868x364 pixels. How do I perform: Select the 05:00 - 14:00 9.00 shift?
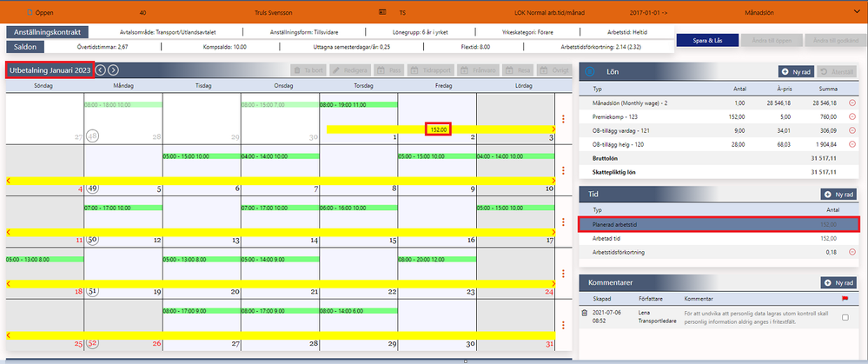coord(280,260)
